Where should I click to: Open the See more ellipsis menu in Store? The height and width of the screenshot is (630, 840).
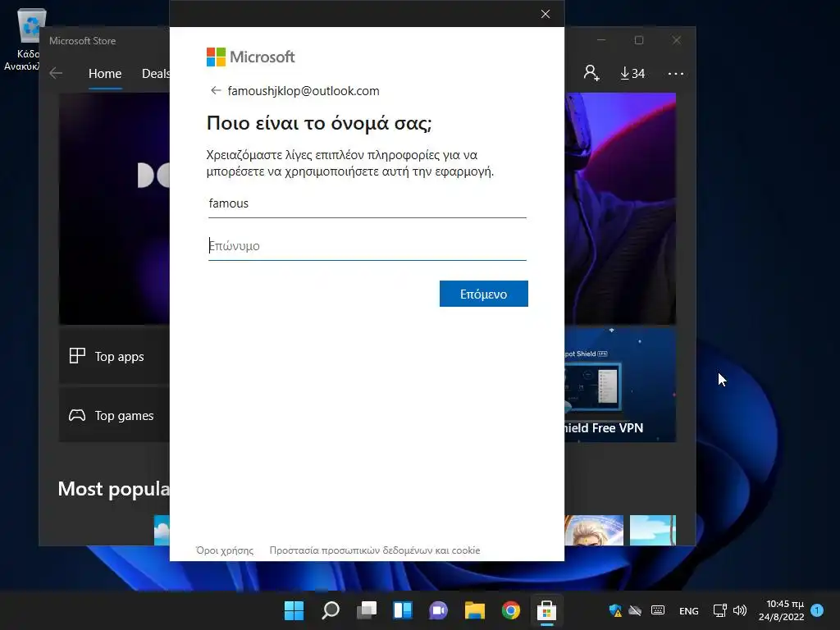coord(676,73)
